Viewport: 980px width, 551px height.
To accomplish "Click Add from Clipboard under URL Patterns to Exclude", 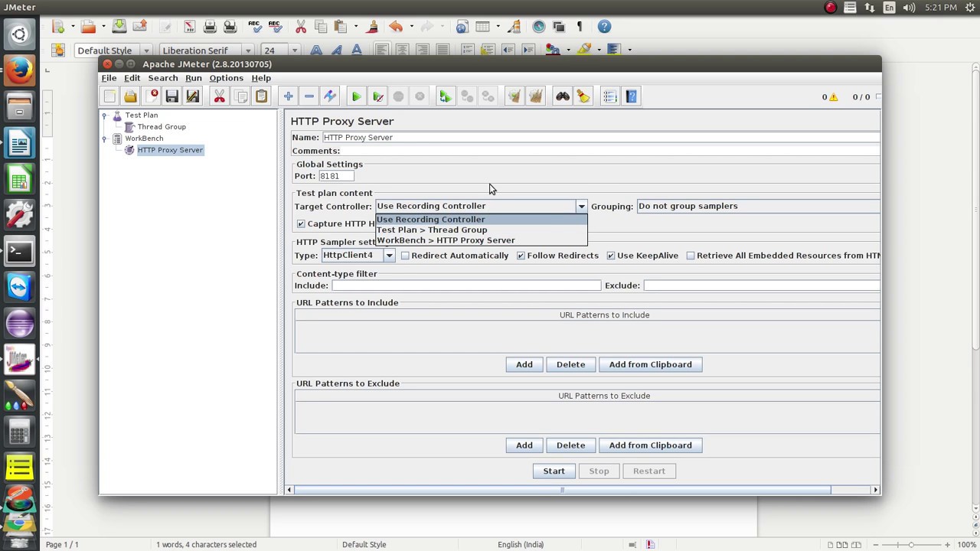I will click(x=650, y=445).
